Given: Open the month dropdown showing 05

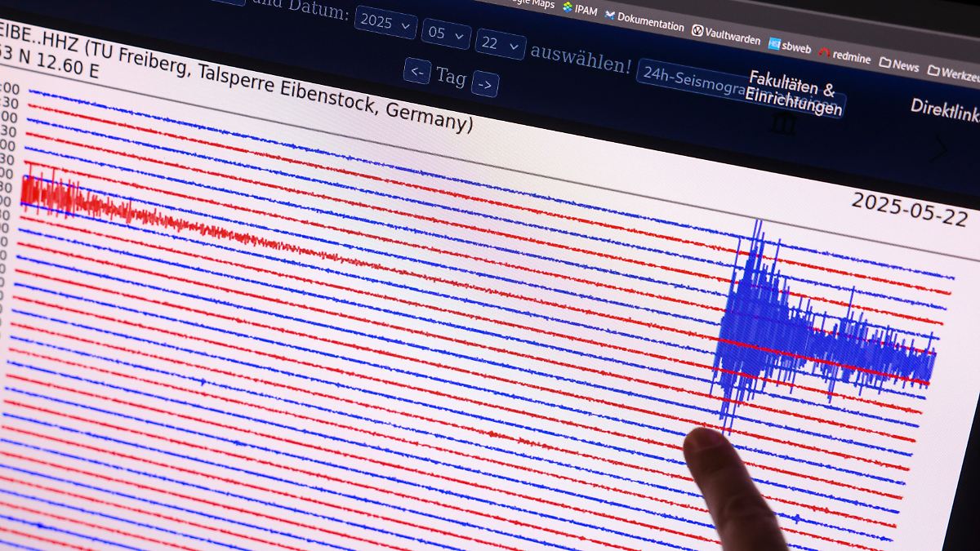Looking at the screenshot, I should click(x=445, y=33).
